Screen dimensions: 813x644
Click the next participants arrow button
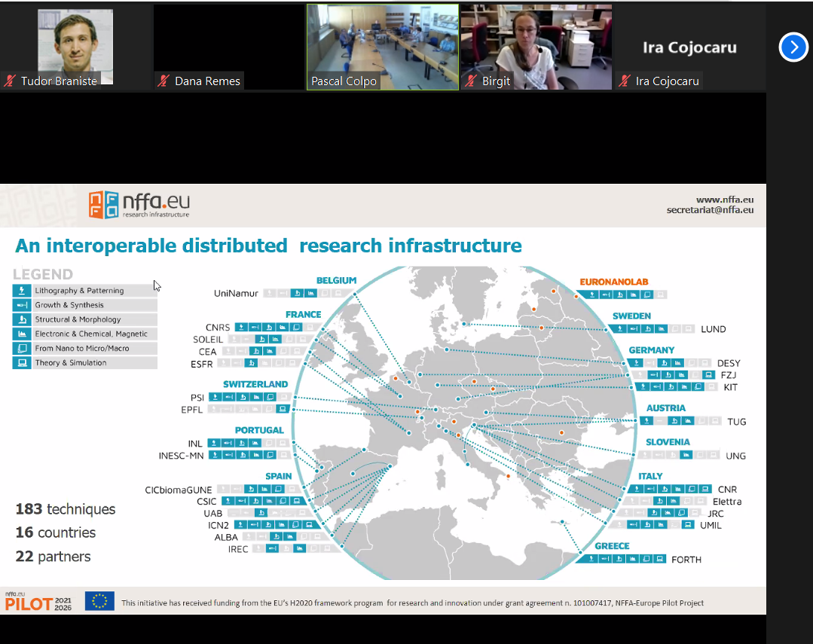click(x=793, y=47)
